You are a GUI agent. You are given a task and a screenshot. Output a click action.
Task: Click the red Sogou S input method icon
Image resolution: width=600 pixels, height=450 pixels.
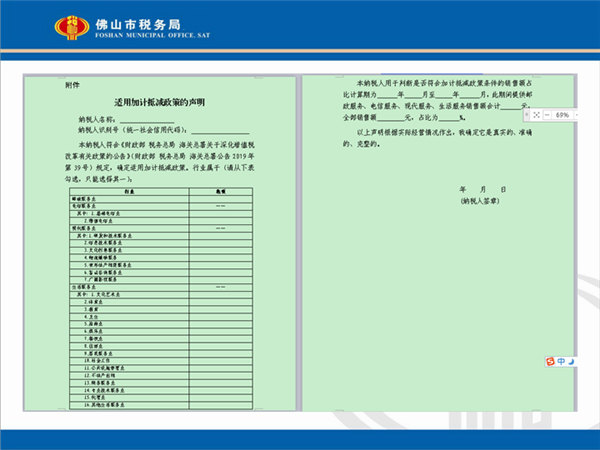point(550,361)
